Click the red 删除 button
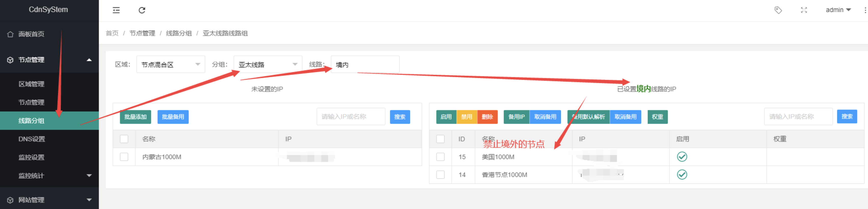This screenshot has height=209, width=868. tap(487, 117)
